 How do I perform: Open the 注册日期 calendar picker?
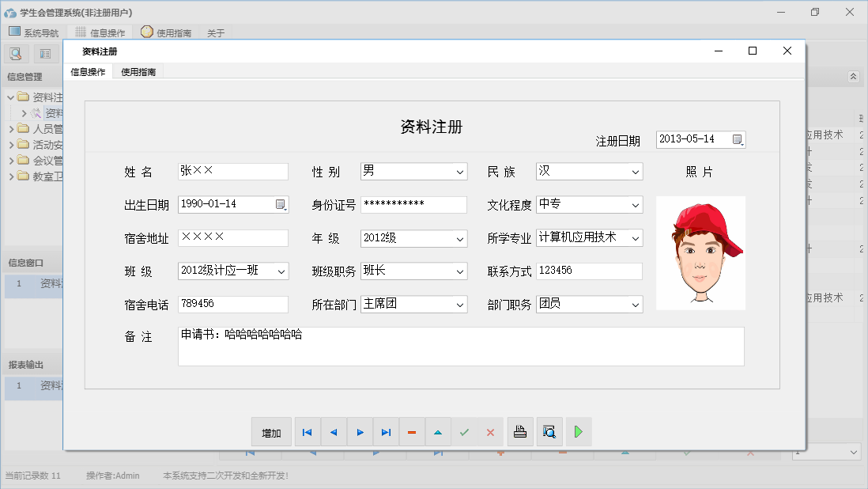click(738, 139)
